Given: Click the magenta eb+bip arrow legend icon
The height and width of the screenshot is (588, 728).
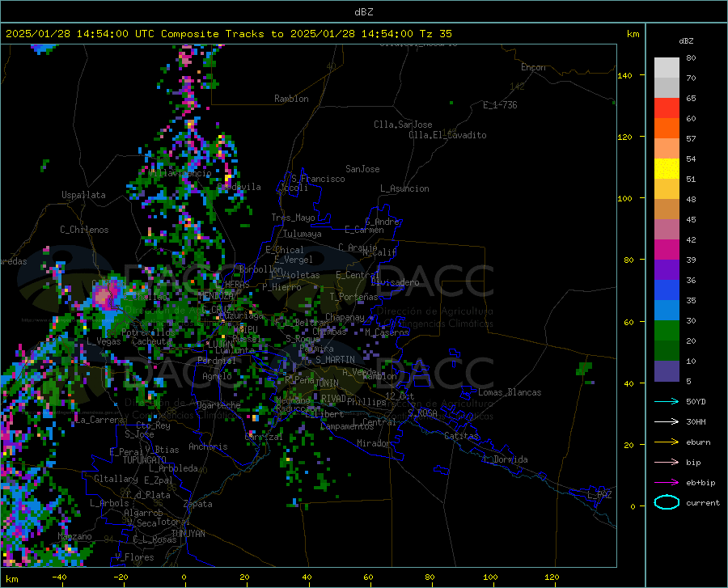Looking at the screenshot, I should pos(667,483).
